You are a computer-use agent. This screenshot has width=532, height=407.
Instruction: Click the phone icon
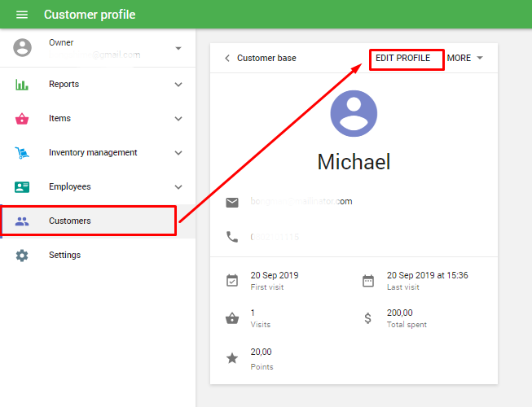[x=232, y=237]
